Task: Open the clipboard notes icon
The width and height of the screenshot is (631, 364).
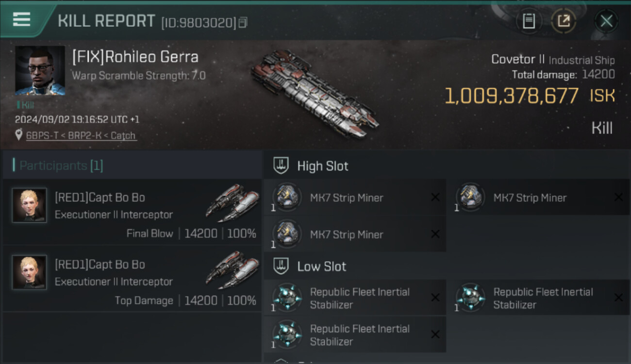Action: (x=529, y=21)
